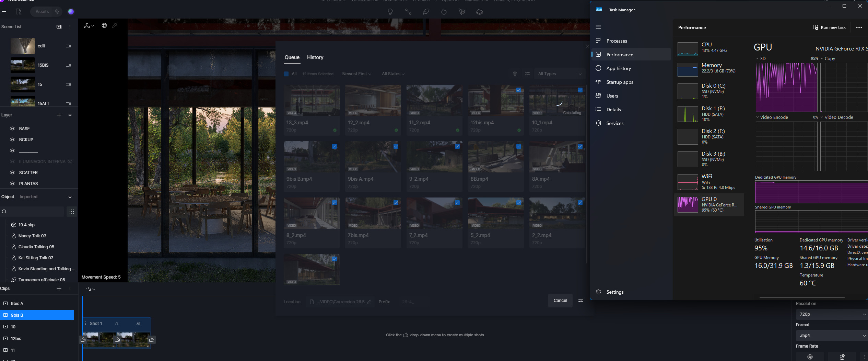Click the purple AI orb icon
The width and height of the screenshot is (868, 361).
[71, 12]
